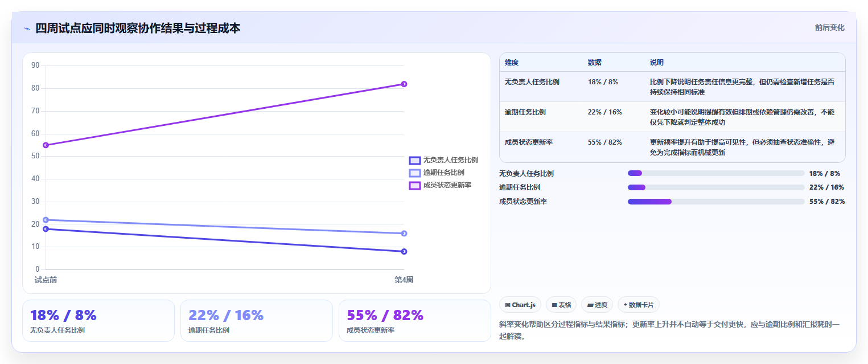The height and width of the screenshot is (364, 868).
Task: Select the 逾期任务比例 data point at 试点前
Action: 46,220
